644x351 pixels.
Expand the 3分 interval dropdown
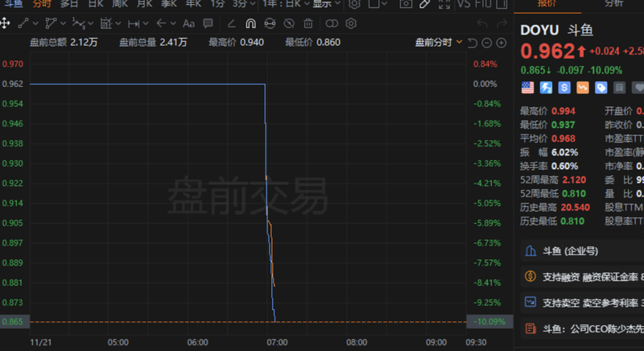pos(245,4)
